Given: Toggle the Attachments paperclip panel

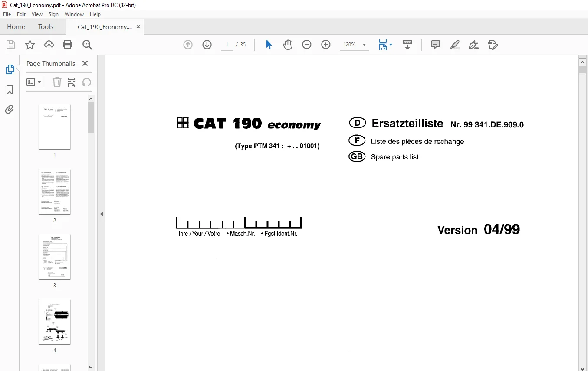Looking at the screenshot, I should (10, 109).
